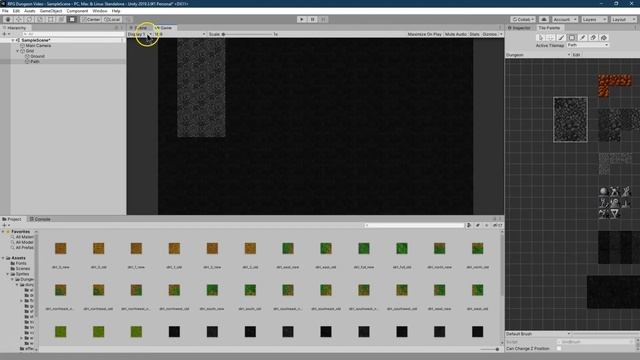
Task: Click the Project panel search field
Action: 414,225
